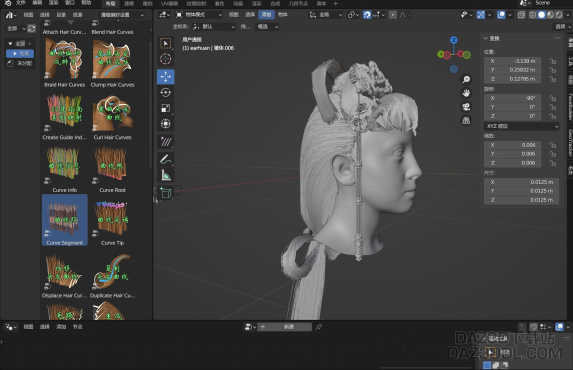Toggle node editor overlay button
This screenshot has height=370, width=573.
click(559, 327)
